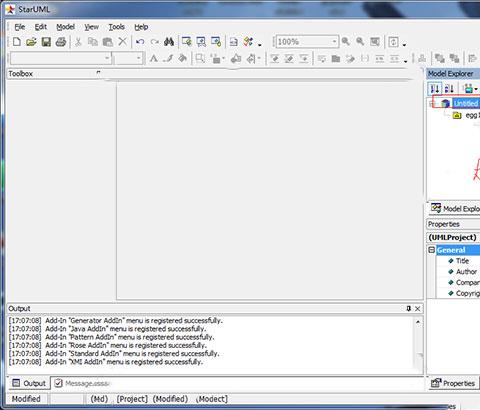The width and height of the screenshot is (480, 410).
Task: Click the first alignment icon in second toolbar
Action: pyautogui.click(x=274, y=59)
